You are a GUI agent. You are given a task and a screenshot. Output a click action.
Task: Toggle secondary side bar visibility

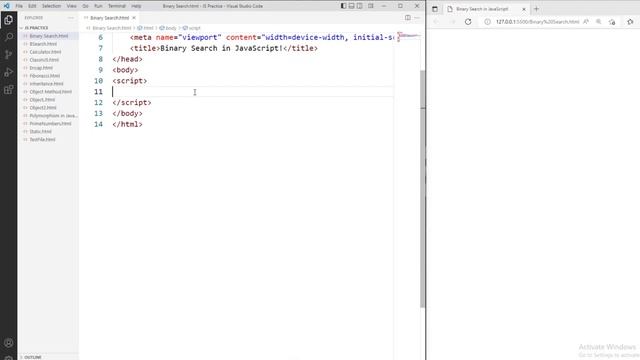[360, 6]
